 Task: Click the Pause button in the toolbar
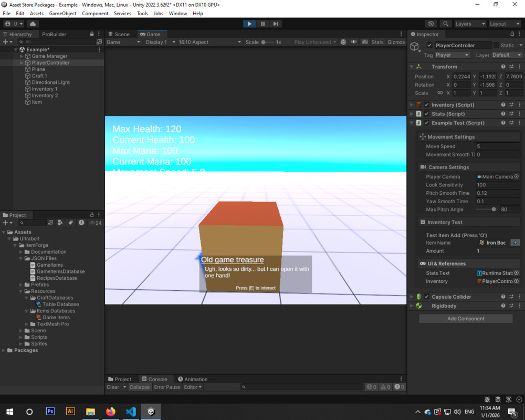[262, 23]
